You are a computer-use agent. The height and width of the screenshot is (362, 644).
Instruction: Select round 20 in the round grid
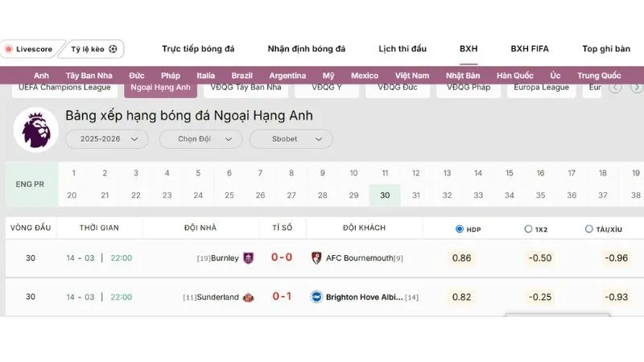[x=72, y=195]
